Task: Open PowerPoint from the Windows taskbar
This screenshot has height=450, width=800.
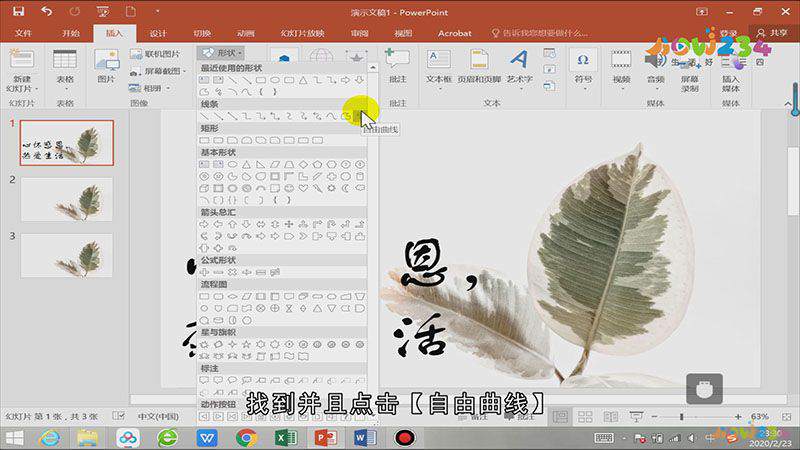Action: [326, 438]
